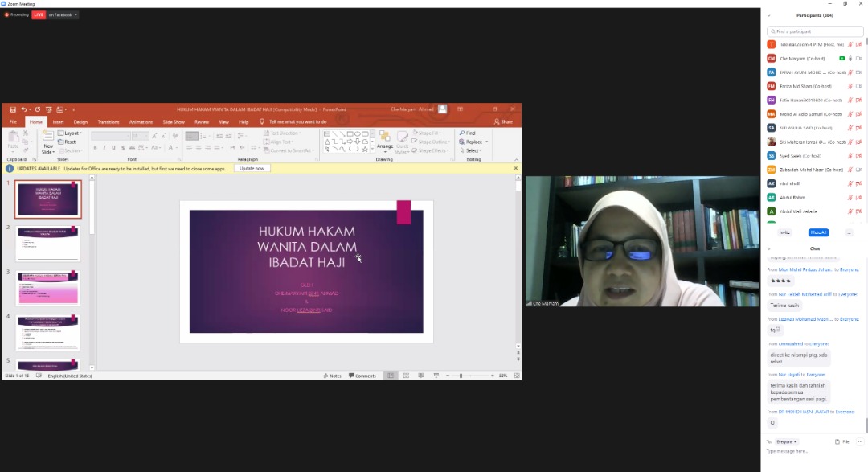The height and width of the screenshot is (472, 868).
Task: Click the File attachment icon in chat
Action: 841,441
